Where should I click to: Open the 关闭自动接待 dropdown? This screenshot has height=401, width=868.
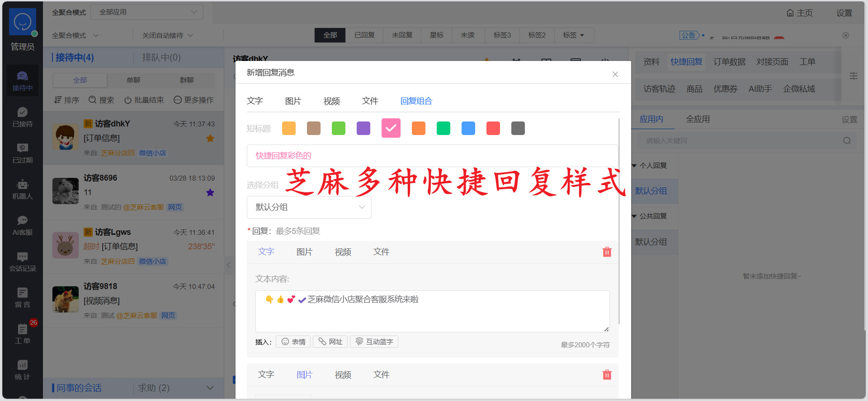pyautogui.click(x=168, y=35)
